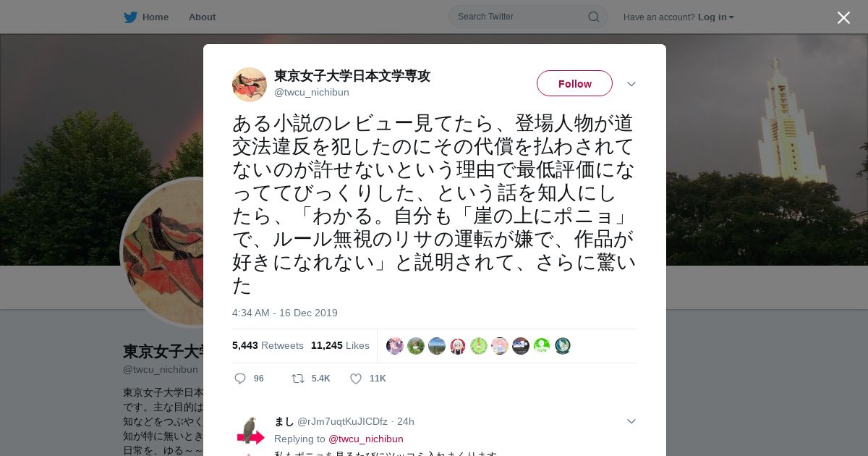Open the last liker avatar in row
This screenshot has height=456, width=868.
pyautogui.click(x=563, y=346)
